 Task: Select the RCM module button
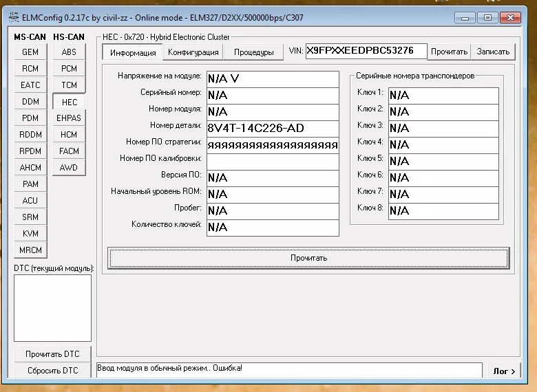click(x=30, y=68)
